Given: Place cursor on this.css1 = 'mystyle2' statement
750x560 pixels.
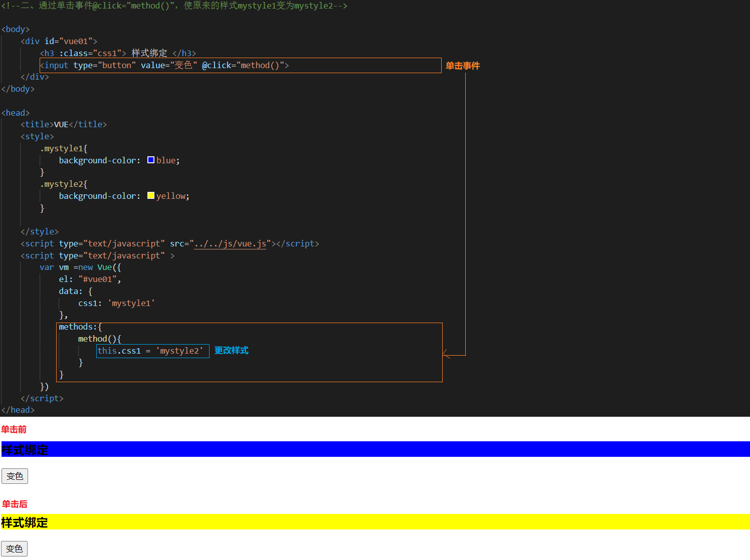Looking at the screenshot, I should (150, 351).
